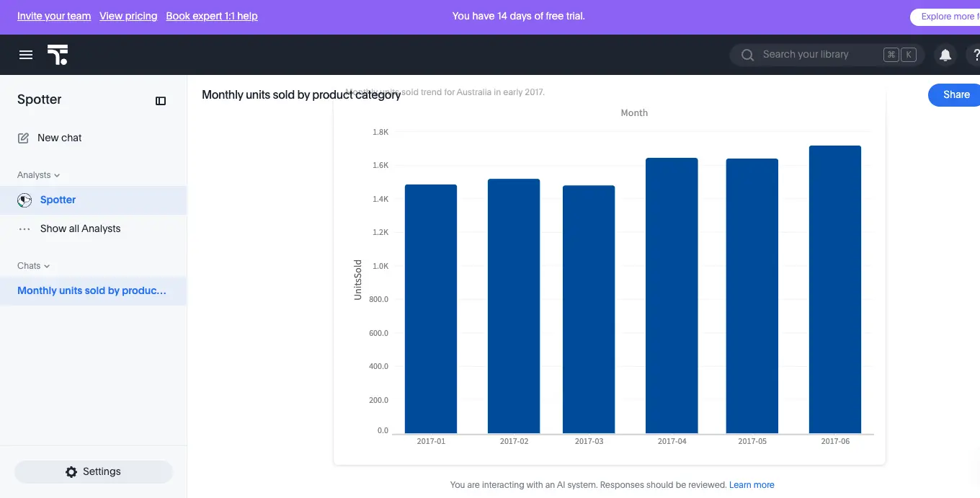The height and width of the screenshot is (498, 980).
Task: Click the Spotter sidebar heading
Action: click(40, 99)
